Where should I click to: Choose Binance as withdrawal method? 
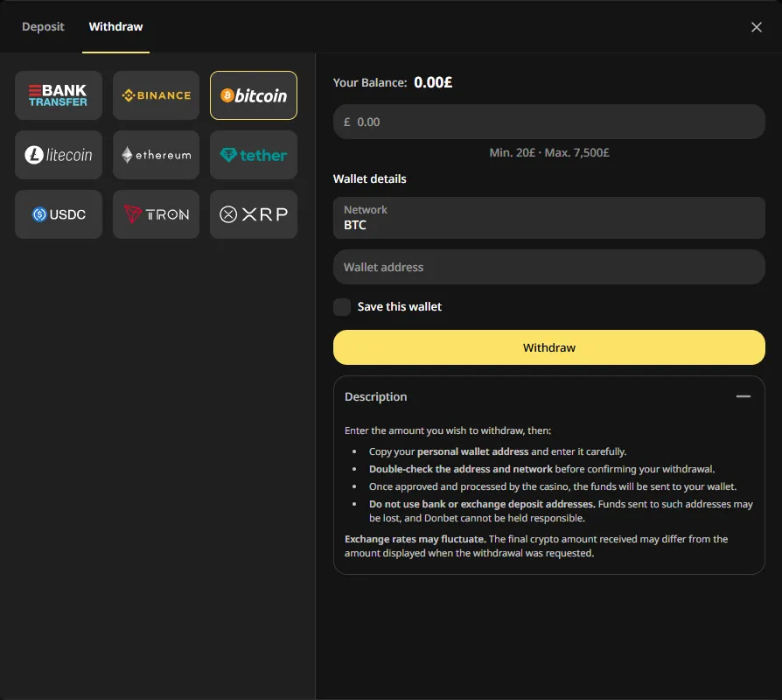coord(156,95)
